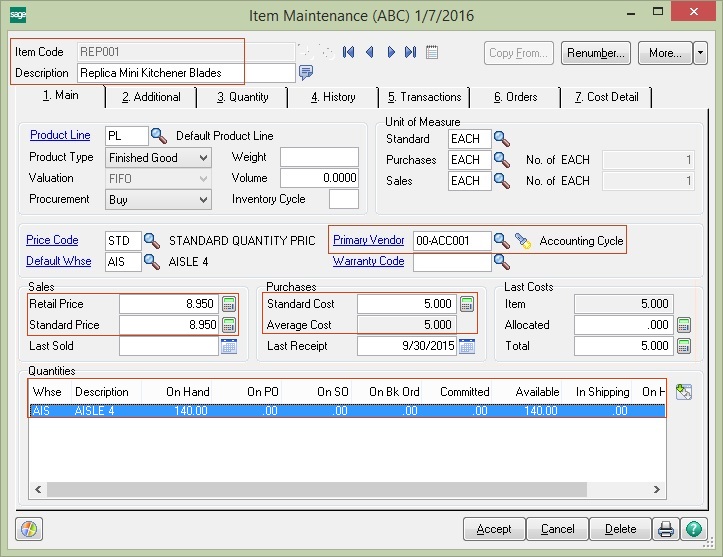
Task: Click the Cancel button
Action: click(557, 529)
